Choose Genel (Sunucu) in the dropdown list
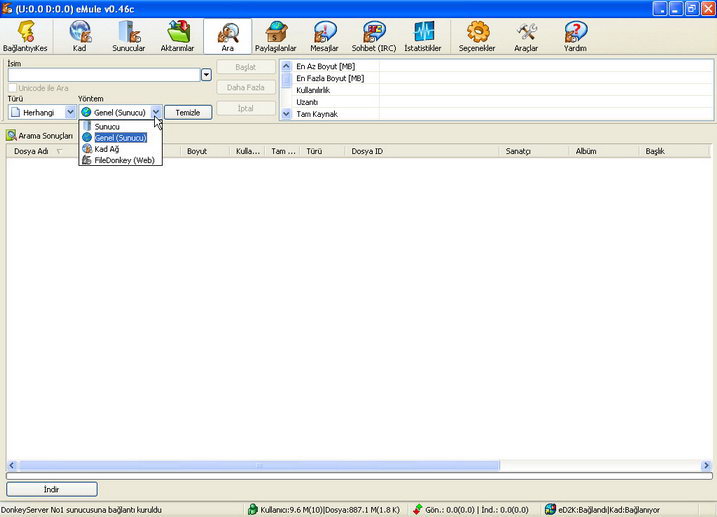This screenshot has height=517, width=717. coord(121,138)
